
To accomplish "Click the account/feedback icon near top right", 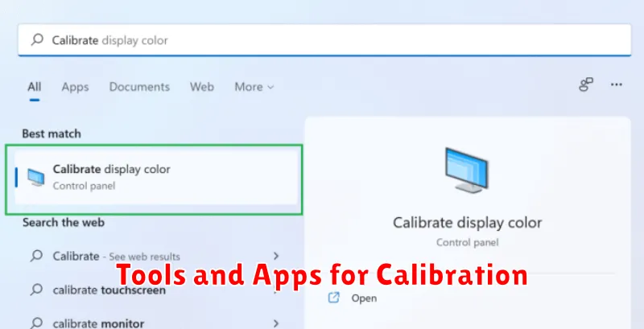I will point(586,84).
